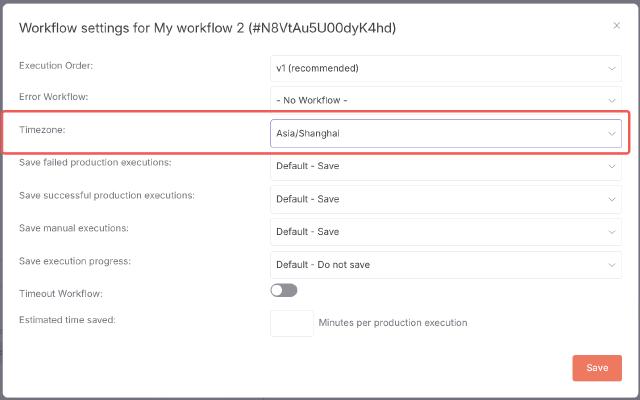Enable the Timeout Workflow switch
The image size is (640, 400).
[x=284, y=290]
